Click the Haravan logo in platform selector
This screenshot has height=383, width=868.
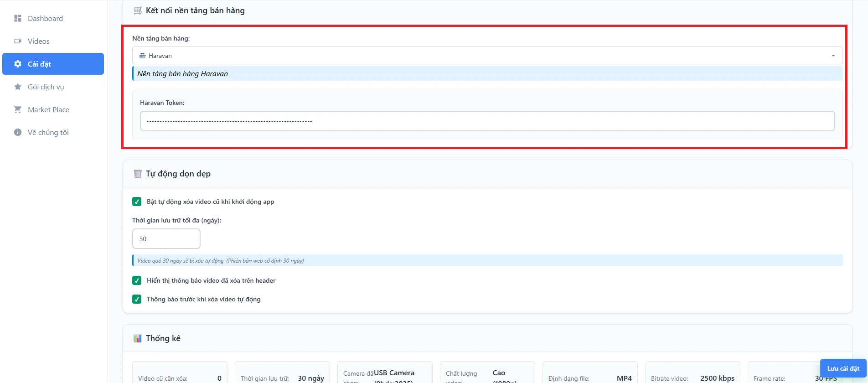(x=142, y=56)
